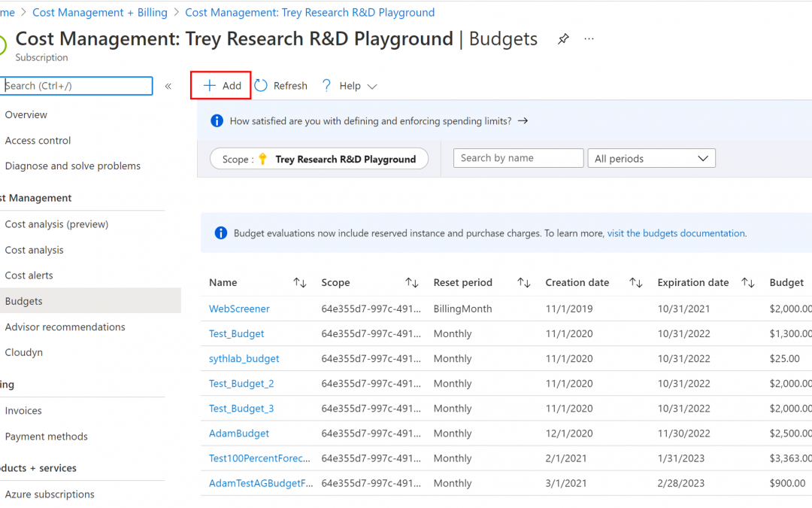Click the $25.00 budget amount
Image resolution: width=812 pixels, height=508 pixels.
coord(784,359)
